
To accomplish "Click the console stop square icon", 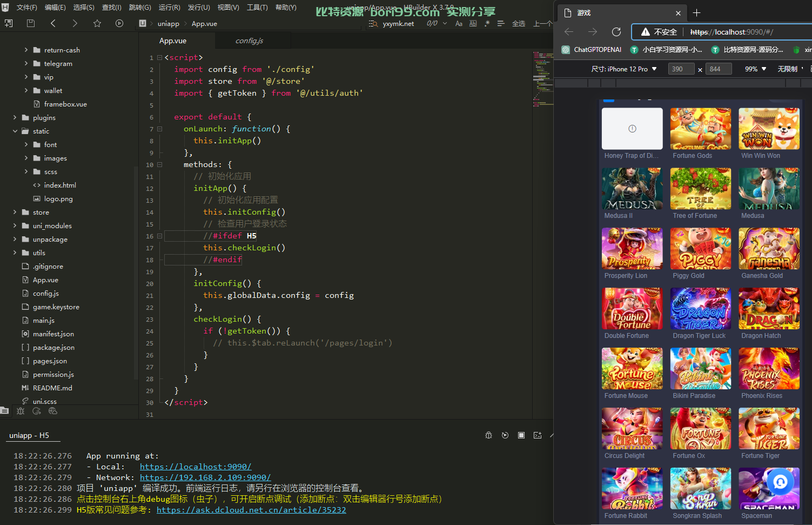I will (x=521, y=435).
